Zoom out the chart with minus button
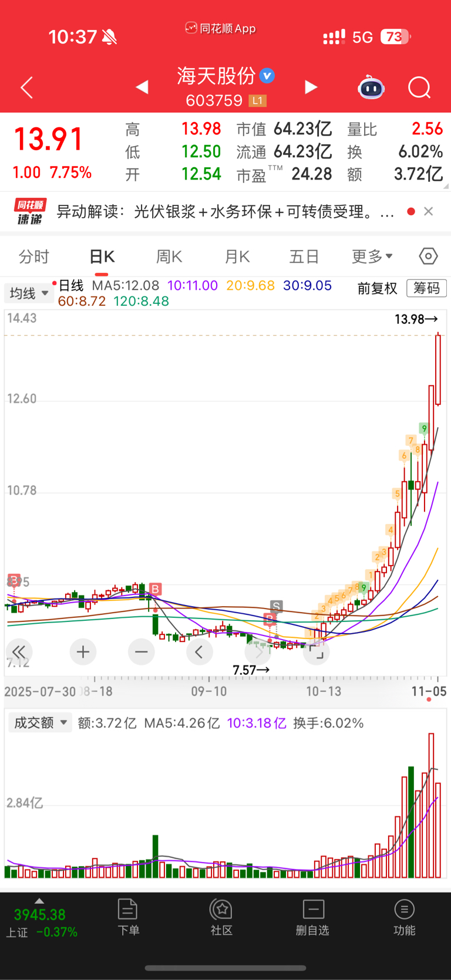The height and width of the screenshot is (980, 451). (x=141, y=652)
